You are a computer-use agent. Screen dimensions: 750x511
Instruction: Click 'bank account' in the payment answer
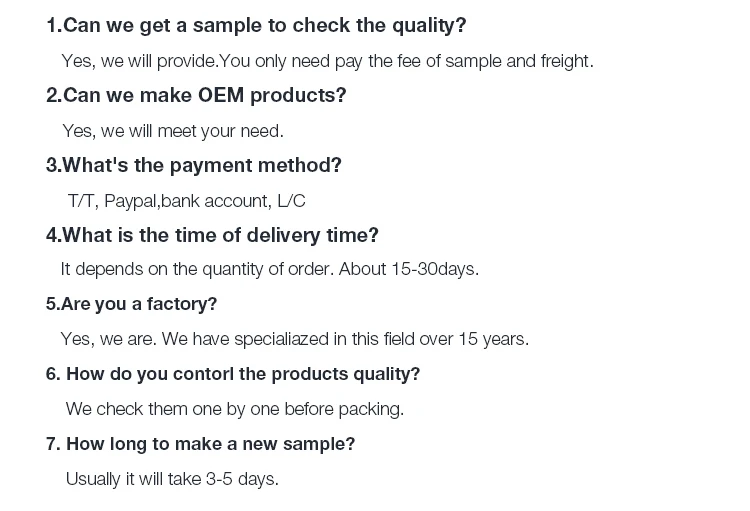(x=214, y=201)
